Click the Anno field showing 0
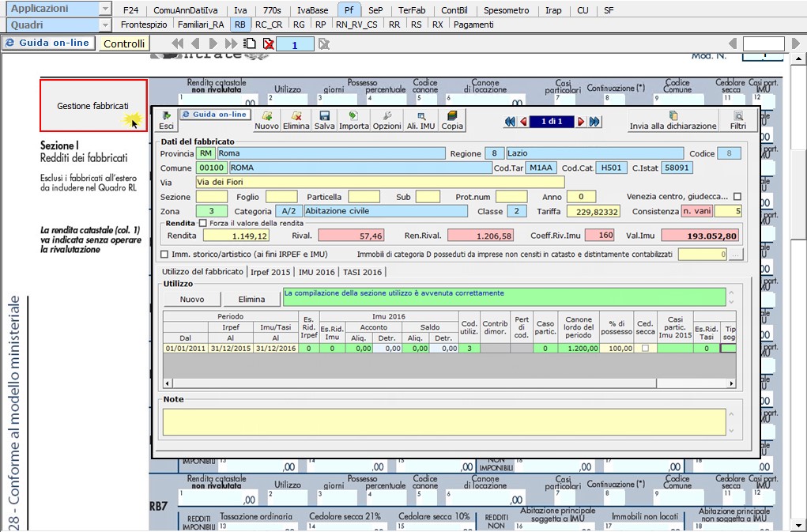 [x=581, y=197]
